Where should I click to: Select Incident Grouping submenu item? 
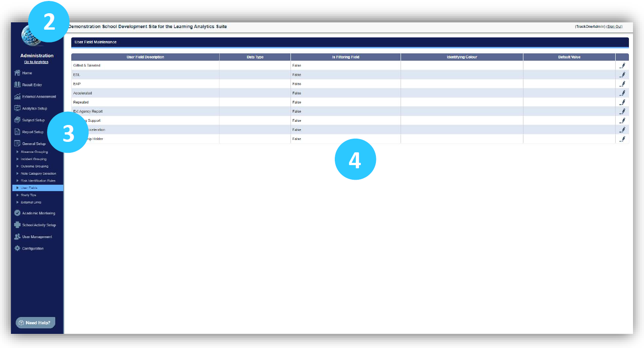click(34, 159)
